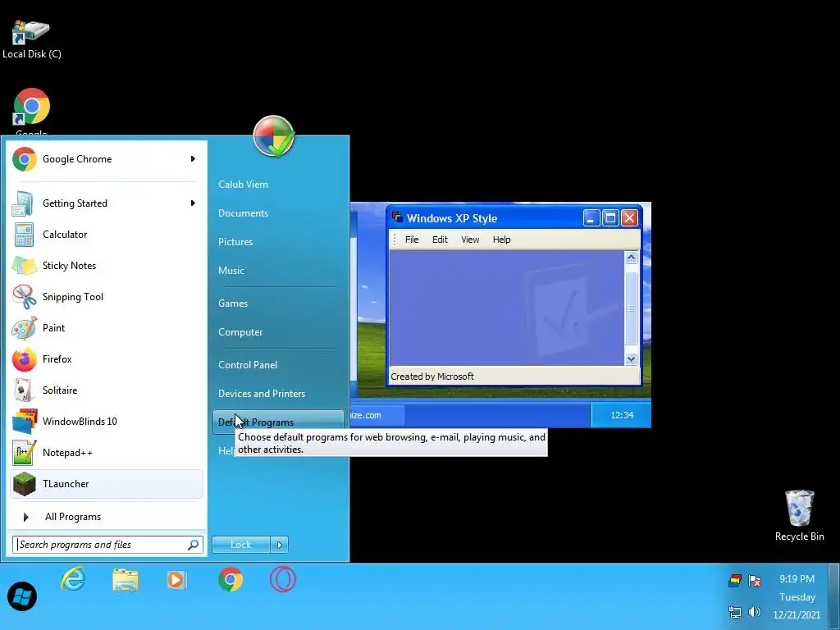The image size is (840, 630).
Task: Open the Edit menu in the Windows XP Style window
Action: [x=440, y=240]
